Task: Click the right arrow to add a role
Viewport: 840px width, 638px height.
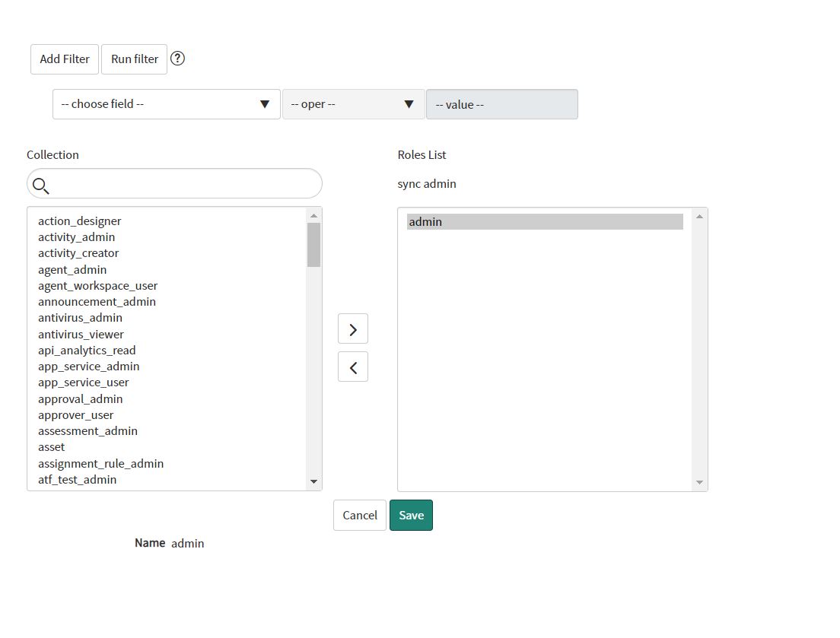Action: coord(352,329)
